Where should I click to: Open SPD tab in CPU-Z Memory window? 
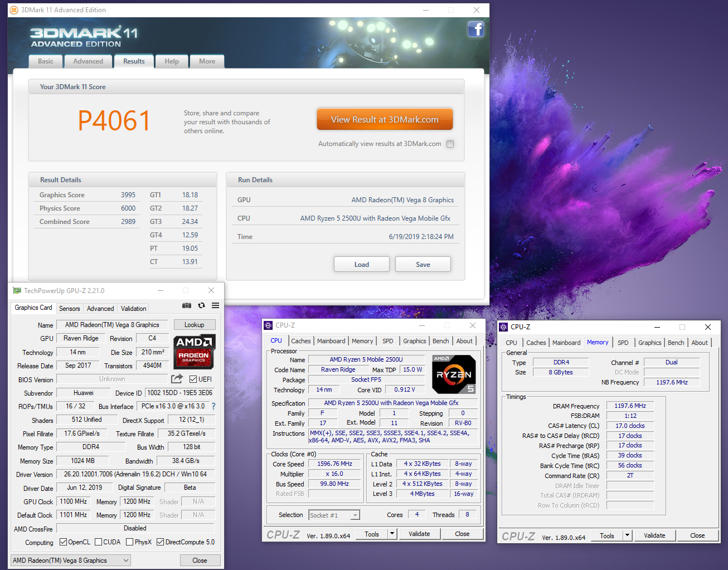pos(623,343)
